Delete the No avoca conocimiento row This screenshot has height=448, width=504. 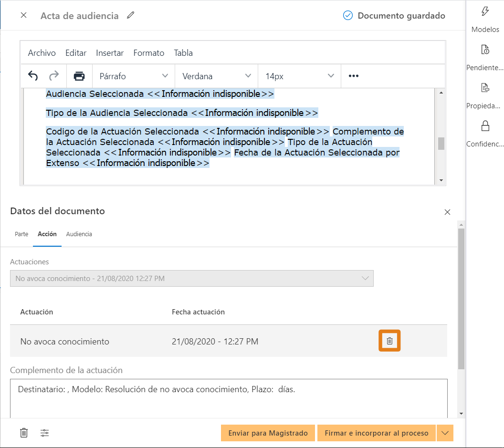389,341
